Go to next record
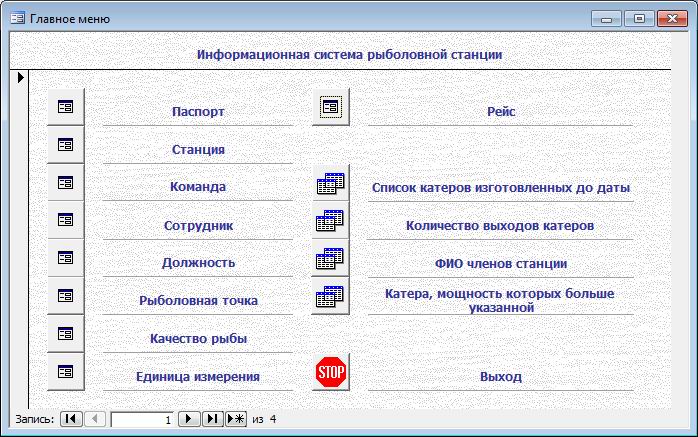 (x=190, y=420)
